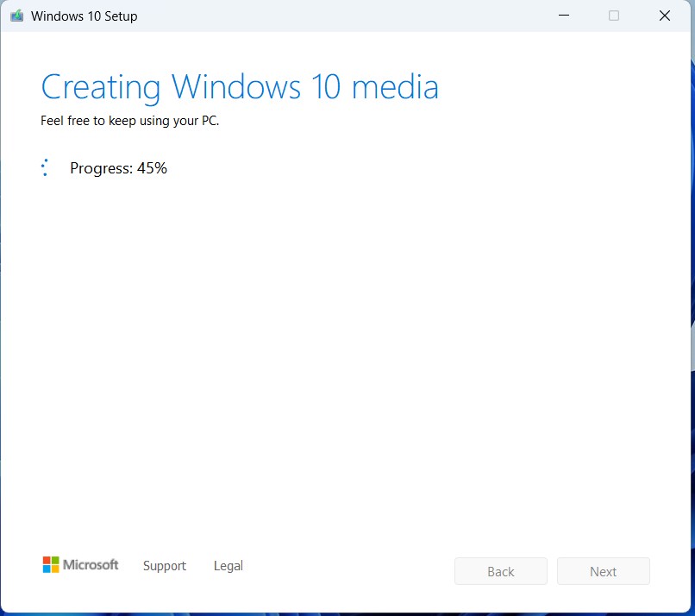Click the spinning progress indicator dots
Image resolution: width=695 pixels, height=616 pixels.
click(x=45, y=167)
